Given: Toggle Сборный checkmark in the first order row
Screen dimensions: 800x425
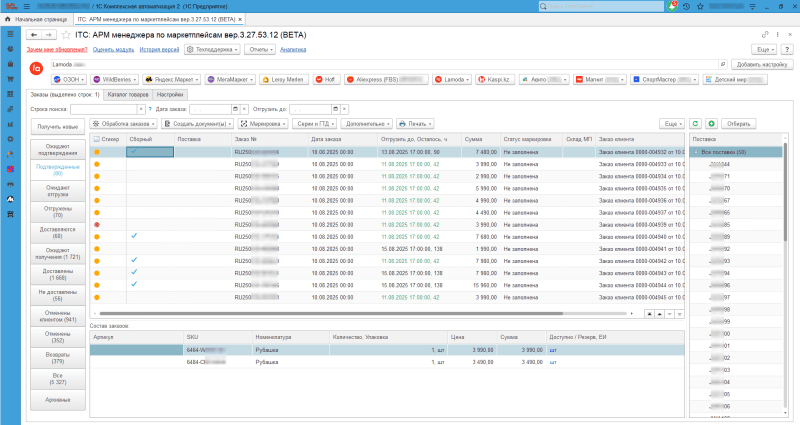Looking at the screenshot, I should pos(133,152).
